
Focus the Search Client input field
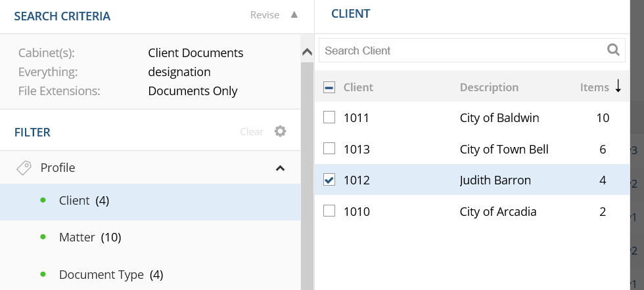coord(460,51)
